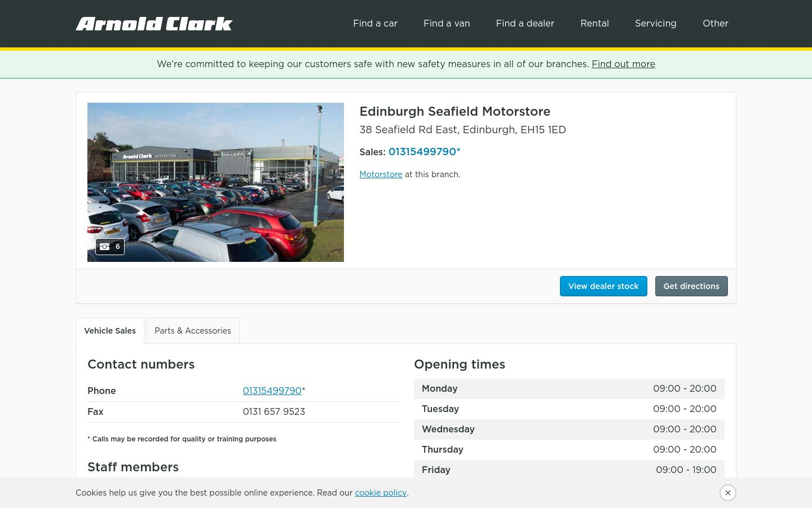Open the dealership photo thumbnail
The width and height of the screenshot is (812, 508).
click(x=215, y=182)
